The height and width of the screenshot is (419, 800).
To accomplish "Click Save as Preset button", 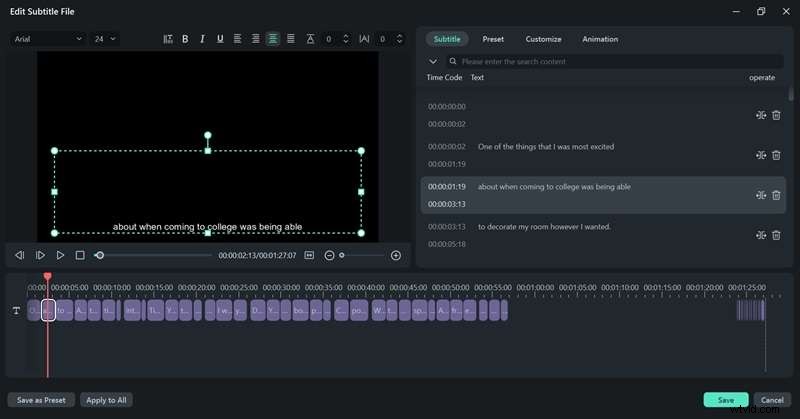I will click(x=41, y=400).
